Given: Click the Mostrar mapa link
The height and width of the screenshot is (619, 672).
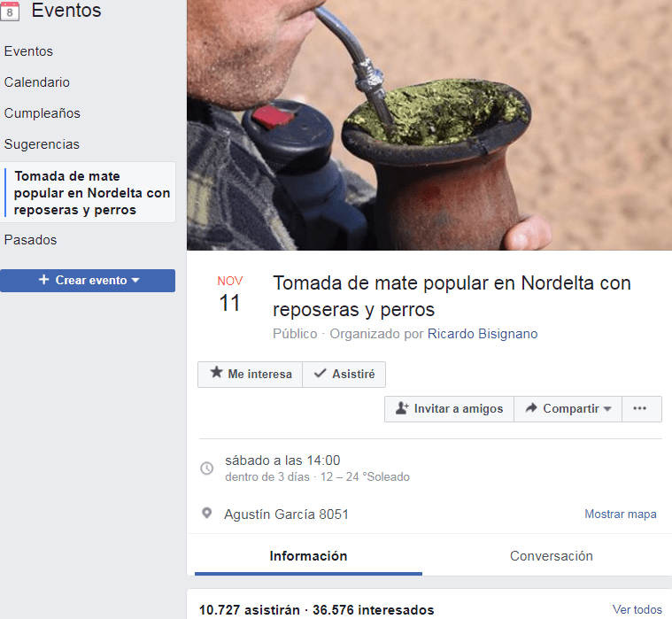Looking at the screenshot, I should [620, 514].
